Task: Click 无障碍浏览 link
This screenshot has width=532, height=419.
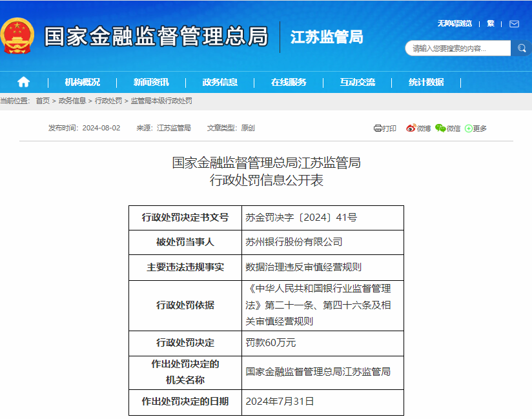Action: click(455, 23)
